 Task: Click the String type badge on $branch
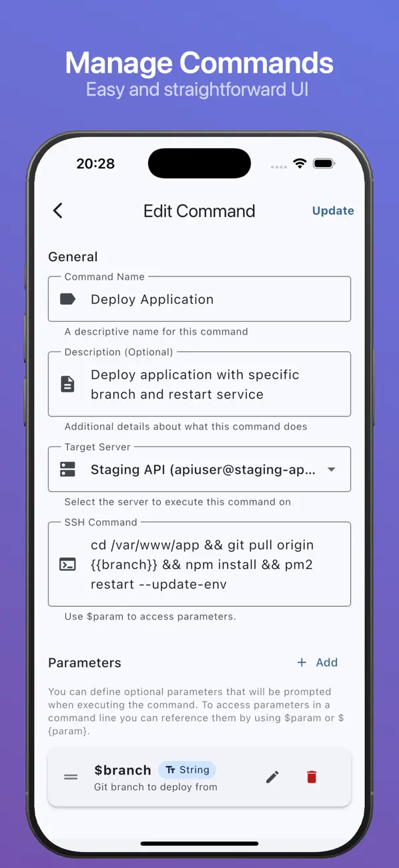(x=187, y=769)
